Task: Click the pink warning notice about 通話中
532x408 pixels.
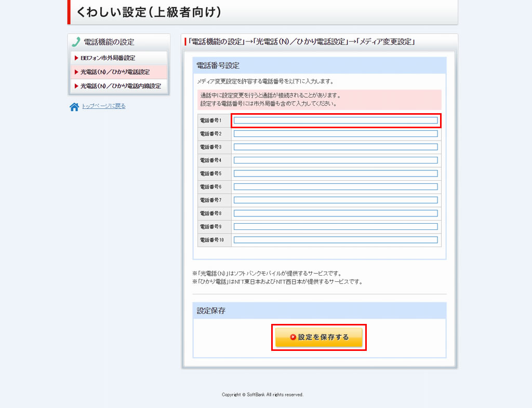Action: pyautogui.click(x=319, y=100)
